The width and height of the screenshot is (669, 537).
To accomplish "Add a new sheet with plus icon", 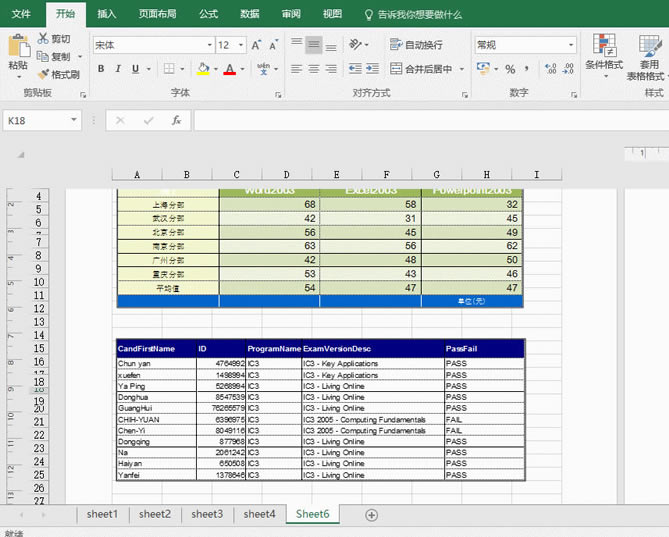I will 372,514.
